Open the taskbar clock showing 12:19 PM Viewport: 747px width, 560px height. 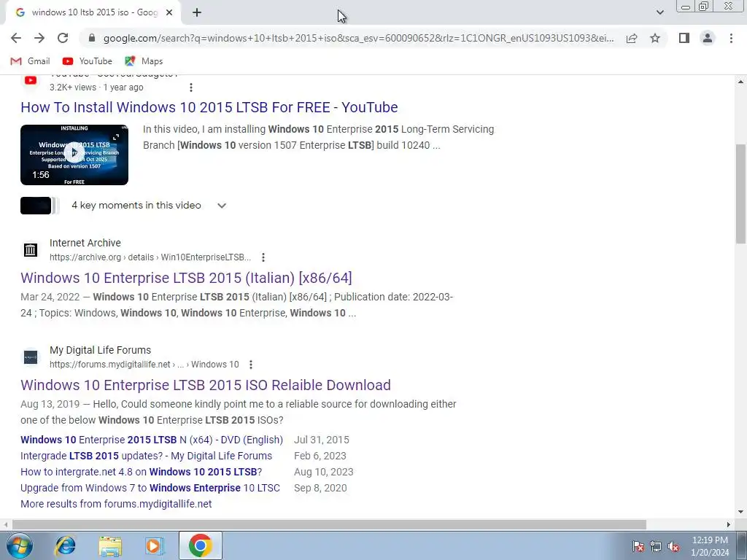coord(710,546)
